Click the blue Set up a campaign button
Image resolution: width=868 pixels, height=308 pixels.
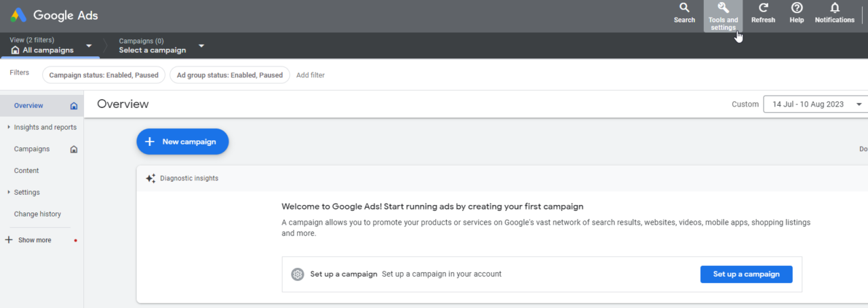[x=746, y=274]
